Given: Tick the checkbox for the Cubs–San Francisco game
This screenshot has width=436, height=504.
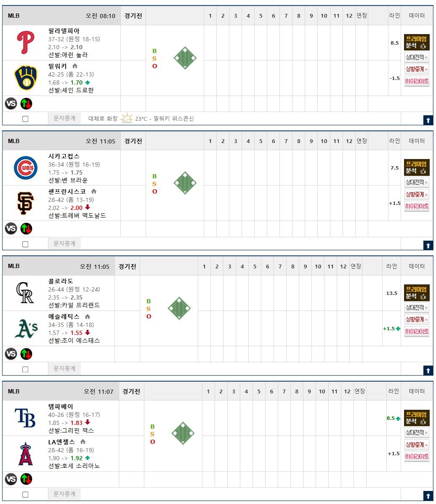Looking at the screenshot, I should pos(25,244).
